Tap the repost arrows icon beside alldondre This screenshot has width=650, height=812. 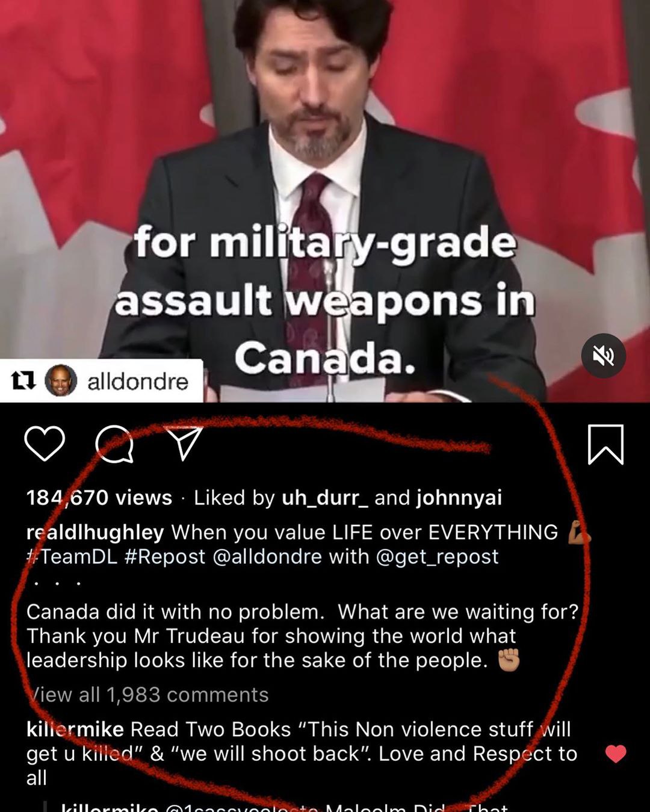click(x=23, y=380)
